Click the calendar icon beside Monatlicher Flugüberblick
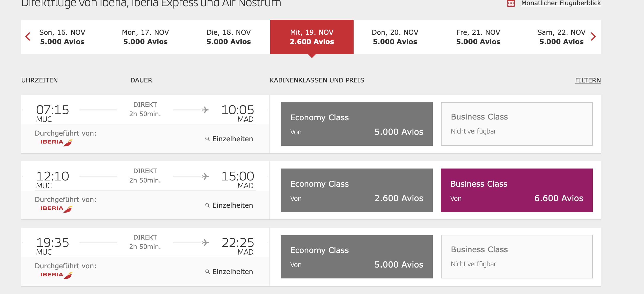The width and height of the screenshot is (644, 294). (511, 4)
